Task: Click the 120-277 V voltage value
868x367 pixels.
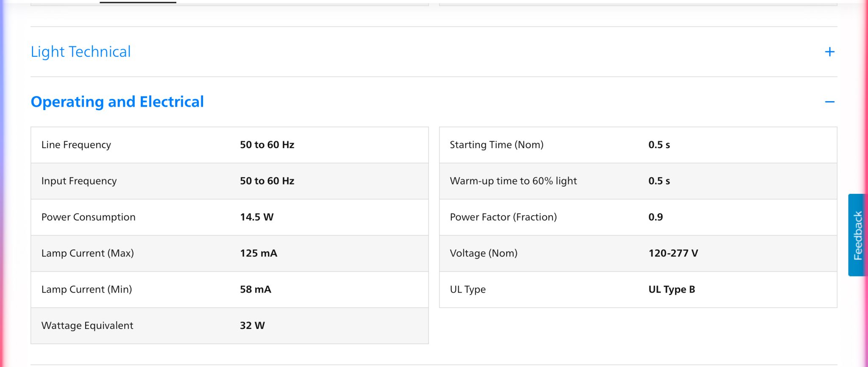Action: point(673,253)
